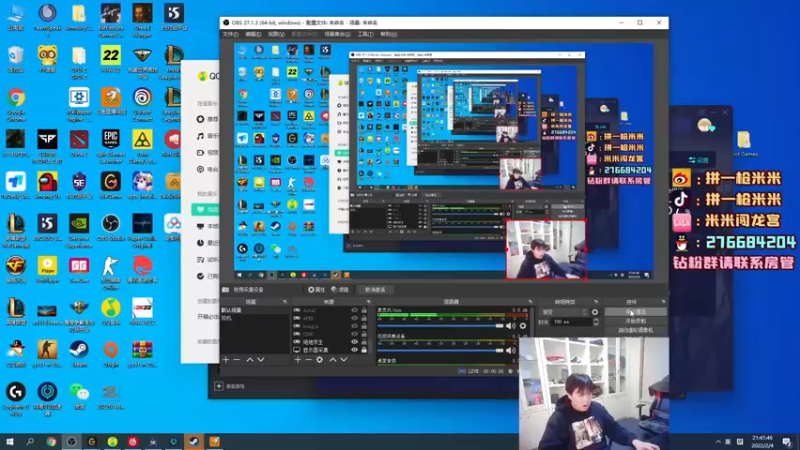Pop out the Sources dock panel
This screenshot has width=800, height=450.
(368, 302)
